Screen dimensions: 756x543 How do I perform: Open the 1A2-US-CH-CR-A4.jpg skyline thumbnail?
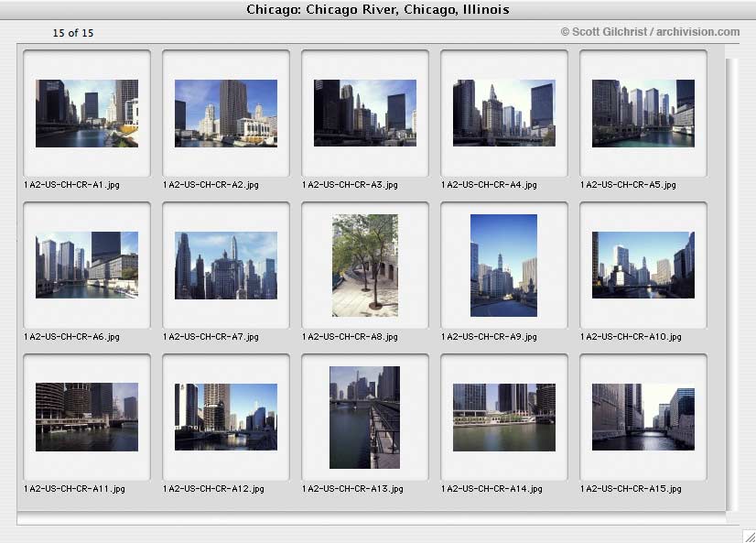(x=503, y=113)
